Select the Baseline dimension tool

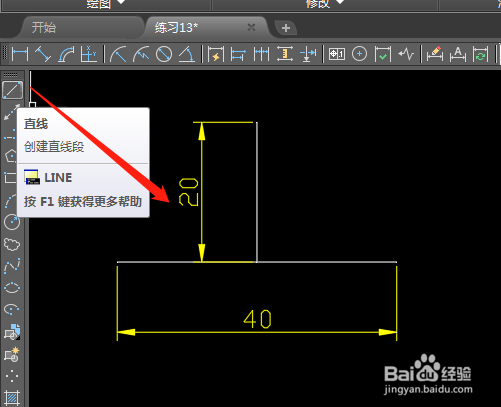coord(238,54)
